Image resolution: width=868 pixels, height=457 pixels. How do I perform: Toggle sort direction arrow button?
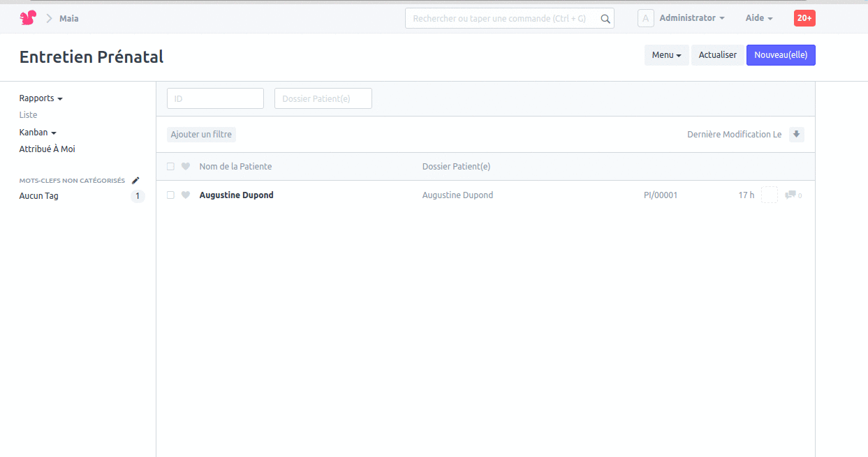coord(796,135)
